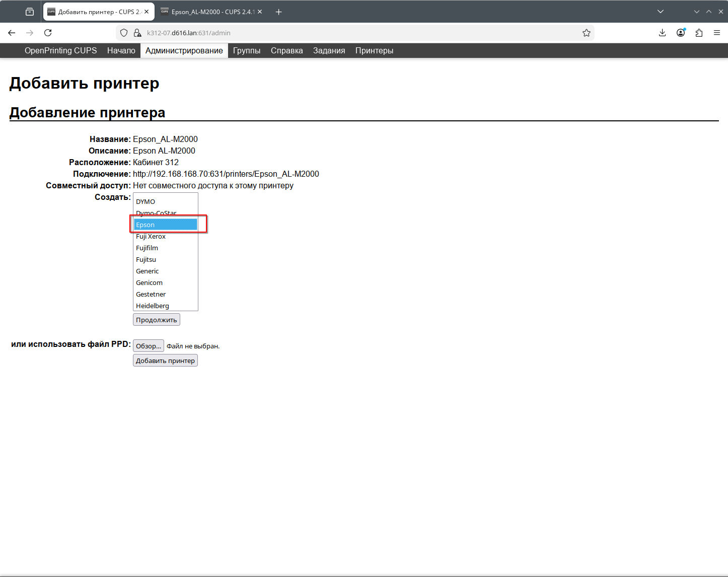Viewport: 728px width, 577px height.
Task: Expand the list all tabs chevron
Action: 661,12
